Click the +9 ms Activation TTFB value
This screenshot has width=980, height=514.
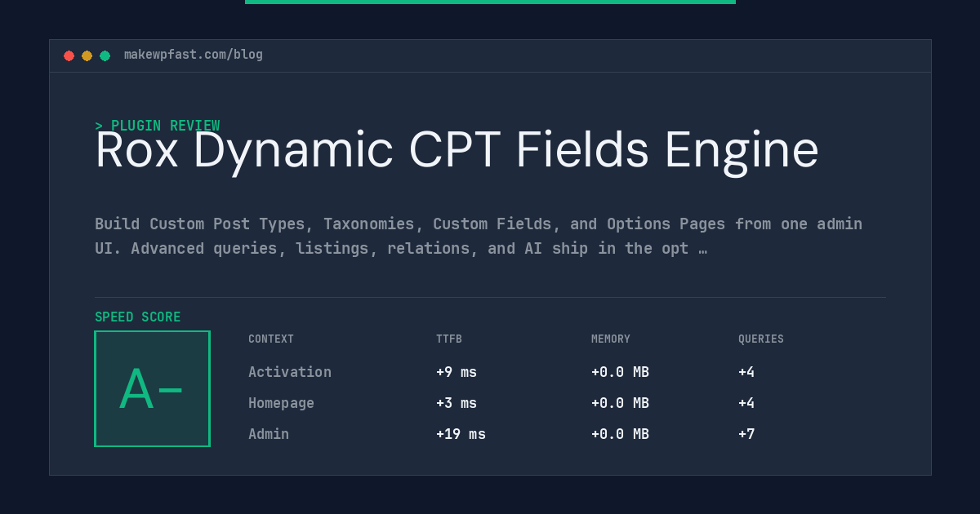point(457,372)
